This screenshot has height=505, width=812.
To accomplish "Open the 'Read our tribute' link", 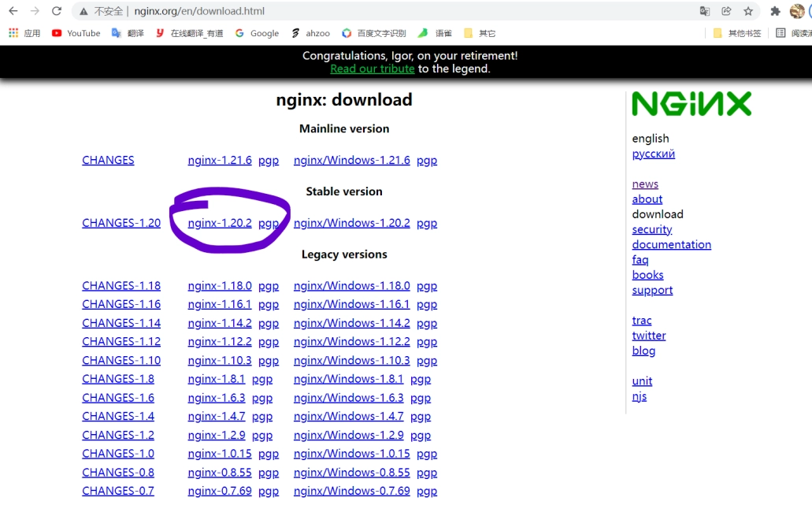I will 372,69.
